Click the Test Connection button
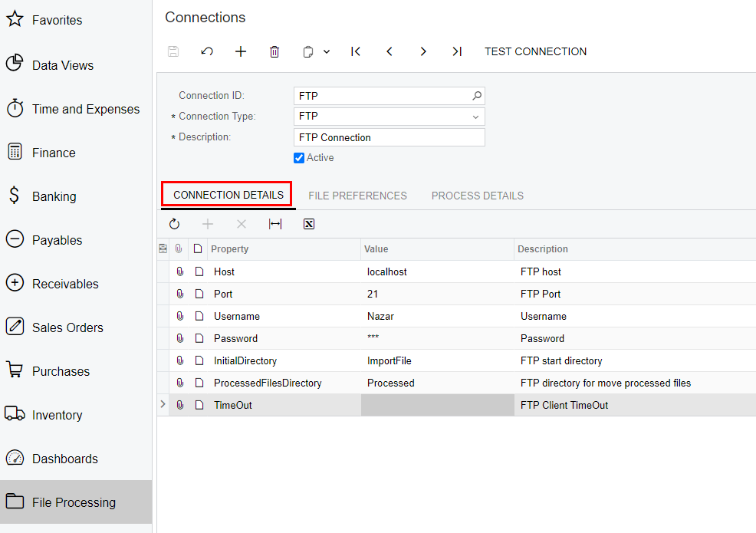The height and width of the screenshot is (533, 756). point(535,51)
